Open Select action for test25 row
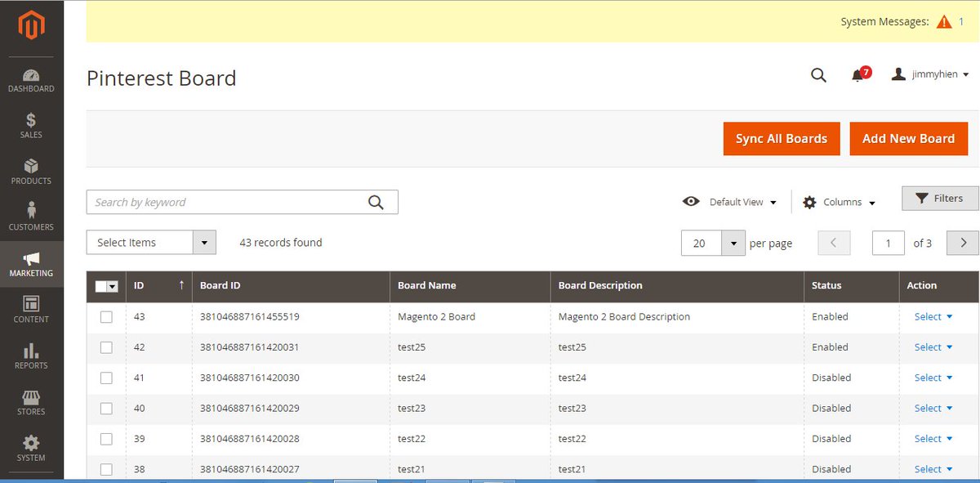Screen dimensions: 980x483 (x=933, y=347)
